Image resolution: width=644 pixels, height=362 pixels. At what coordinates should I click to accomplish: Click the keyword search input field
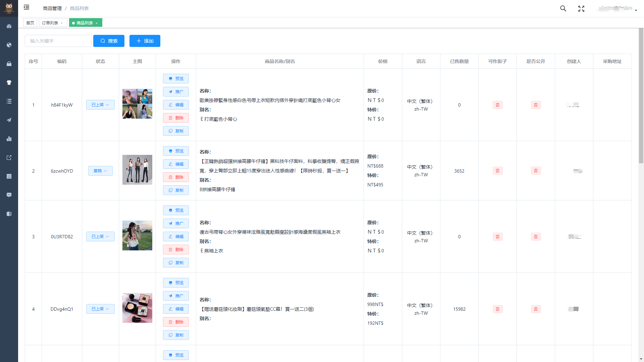[x=58, y=41]
